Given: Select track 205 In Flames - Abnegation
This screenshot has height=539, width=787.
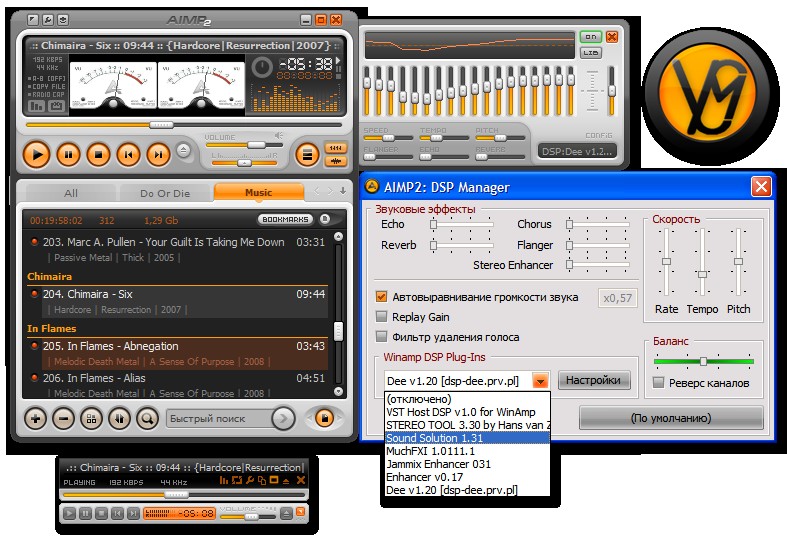Looking at the screenshot, I should click(x=178, y=354).
